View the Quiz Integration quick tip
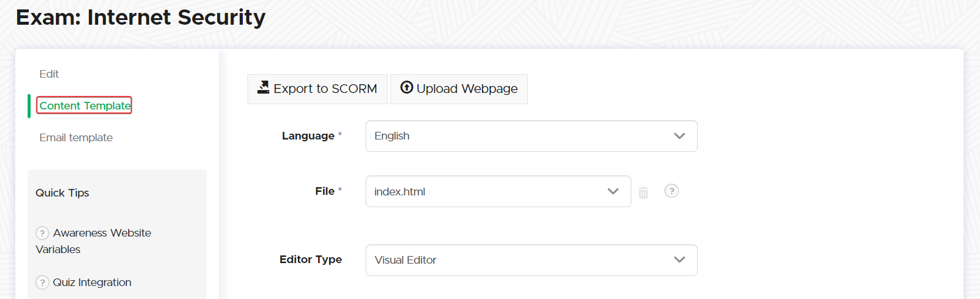This screenshot has width=980, height=299. point(92,283)
